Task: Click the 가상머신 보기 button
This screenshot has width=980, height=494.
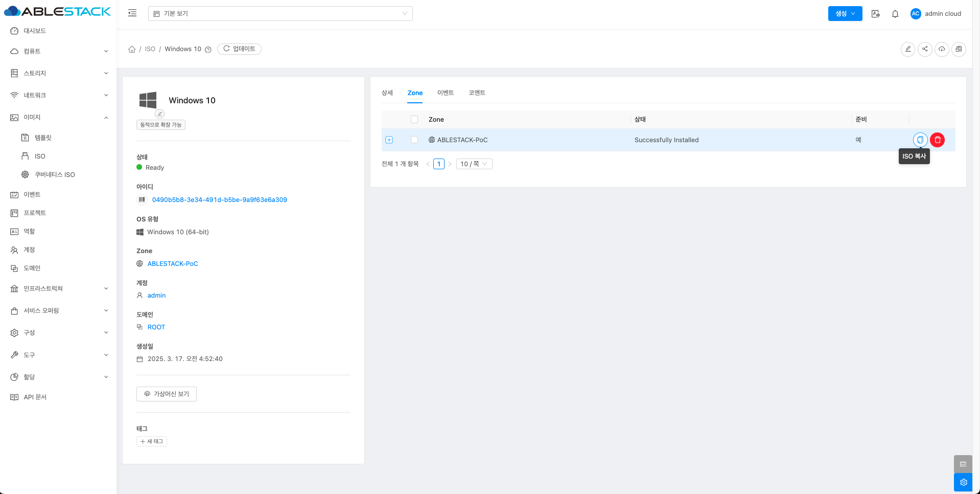Action: 167,394
